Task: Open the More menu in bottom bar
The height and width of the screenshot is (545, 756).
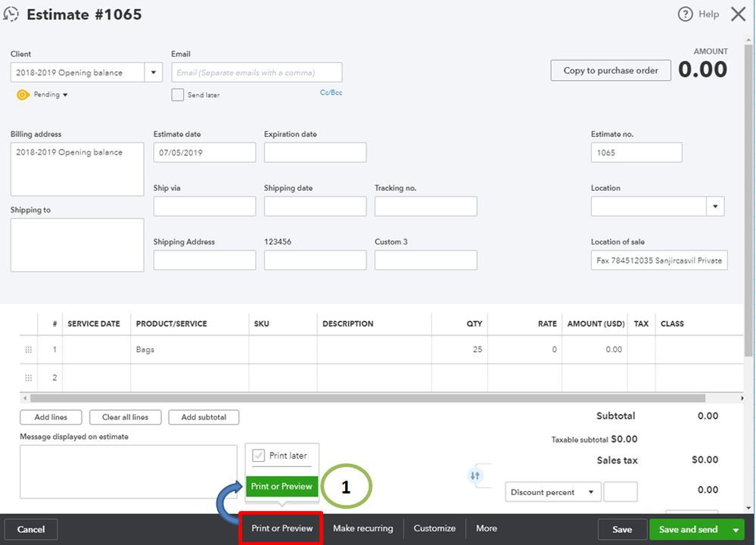Action: pyautogui.click(x=487, y=528)
